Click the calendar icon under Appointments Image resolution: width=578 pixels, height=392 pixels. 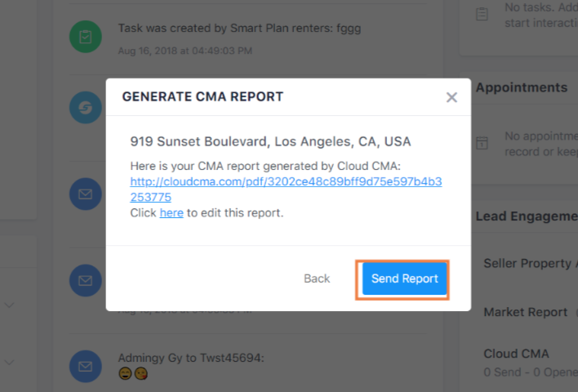[482, 143]
